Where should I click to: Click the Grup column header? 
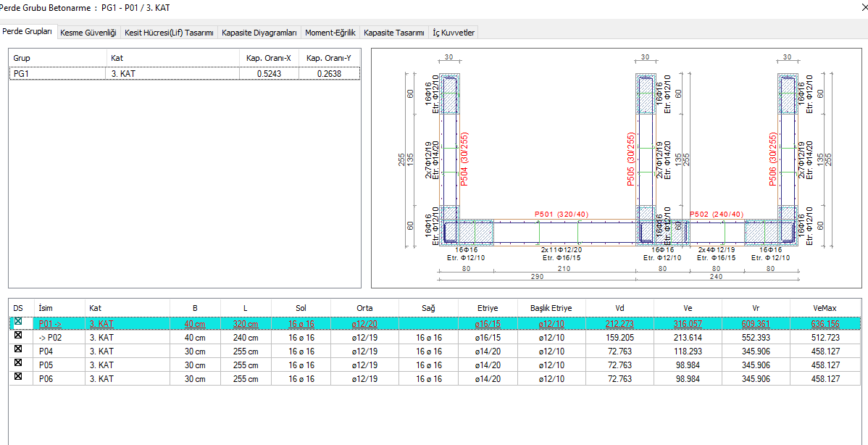pyautogui.click(x=57, y=57)
